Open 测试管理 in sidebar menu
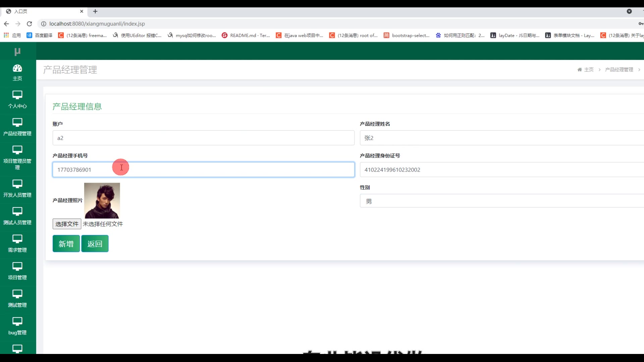644x362 pixels. 17,305
